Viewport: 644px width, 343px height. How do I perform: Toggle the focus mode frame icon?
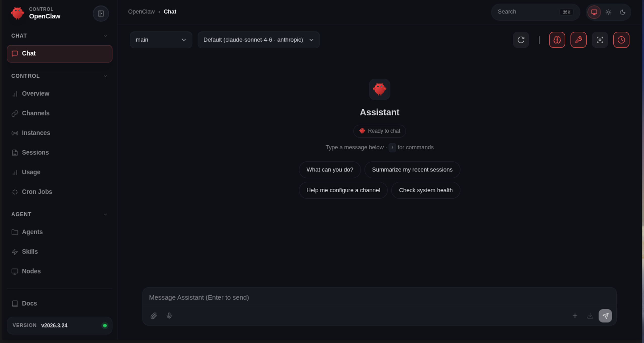pos(600,40)
